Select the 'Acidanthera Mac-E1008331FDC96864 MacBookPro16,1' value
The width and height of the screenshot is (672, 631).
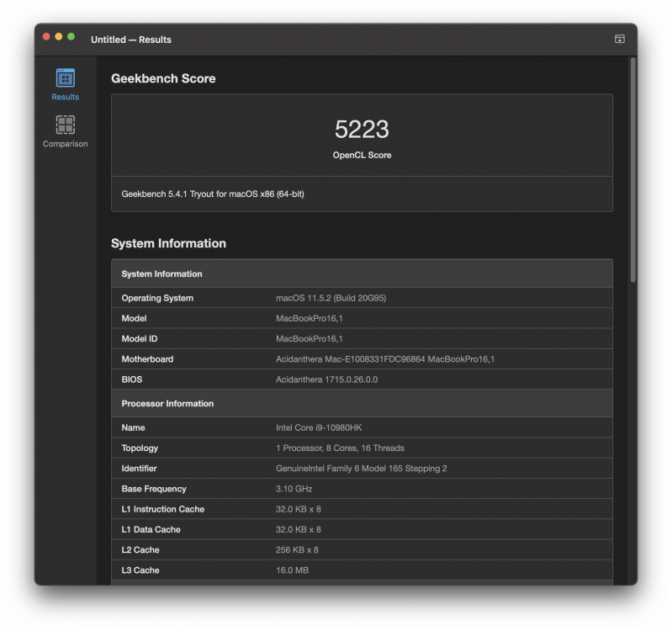(385, 359)
